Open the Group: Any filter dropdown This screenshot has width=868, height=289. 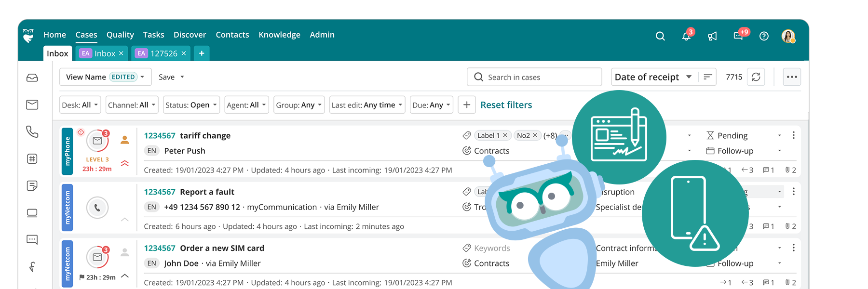click(299, 105)
